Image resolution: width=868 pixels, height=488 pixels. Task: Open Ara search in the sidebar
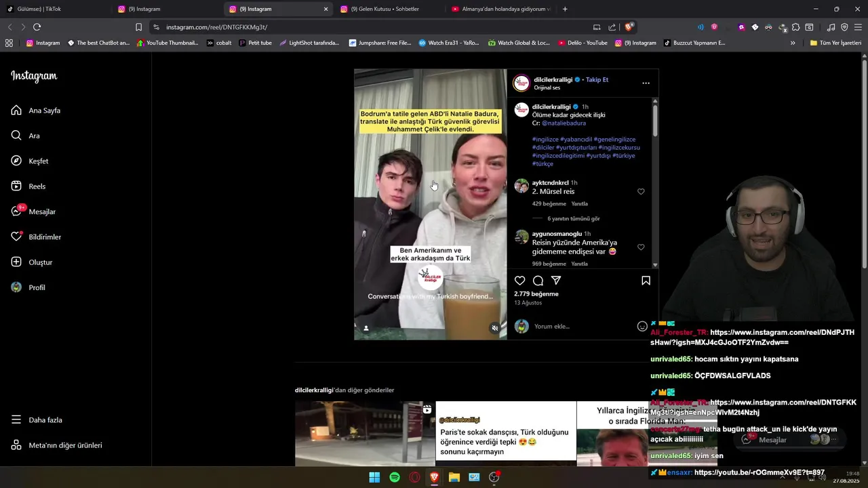[x=25, y=136]
